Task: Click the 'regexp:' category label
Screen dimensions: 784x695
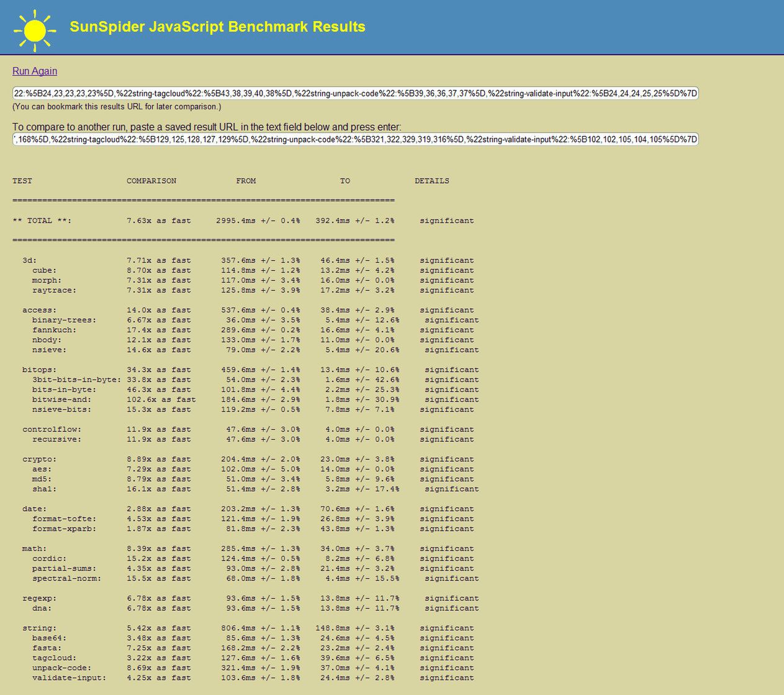Action: point(40,599)
